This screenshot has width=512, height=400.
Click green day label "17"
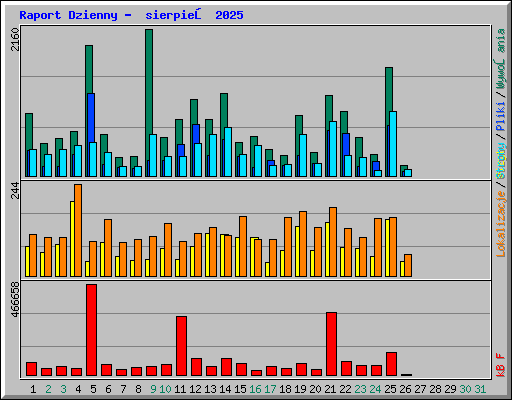[x=270, y=389]
